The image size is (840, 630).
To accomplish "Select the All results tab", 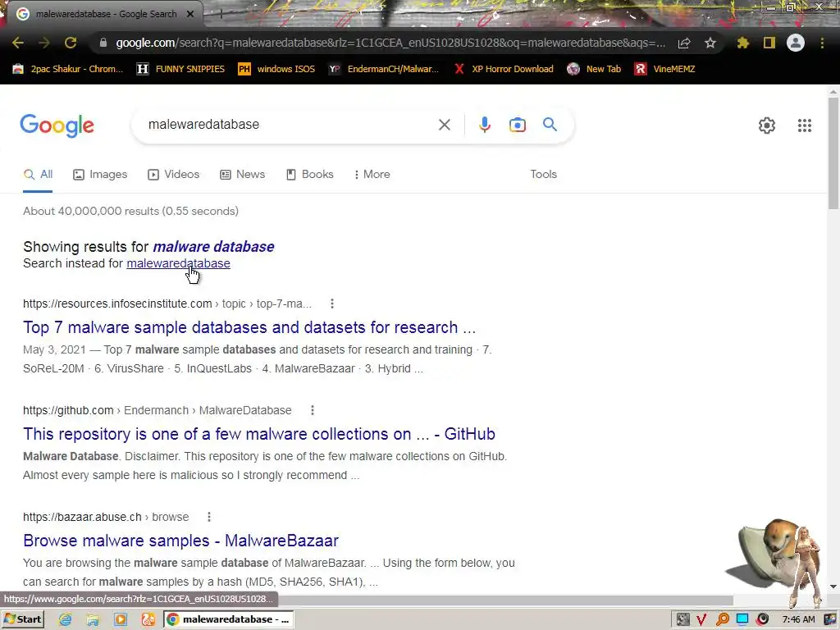I will tap(38, 174).
